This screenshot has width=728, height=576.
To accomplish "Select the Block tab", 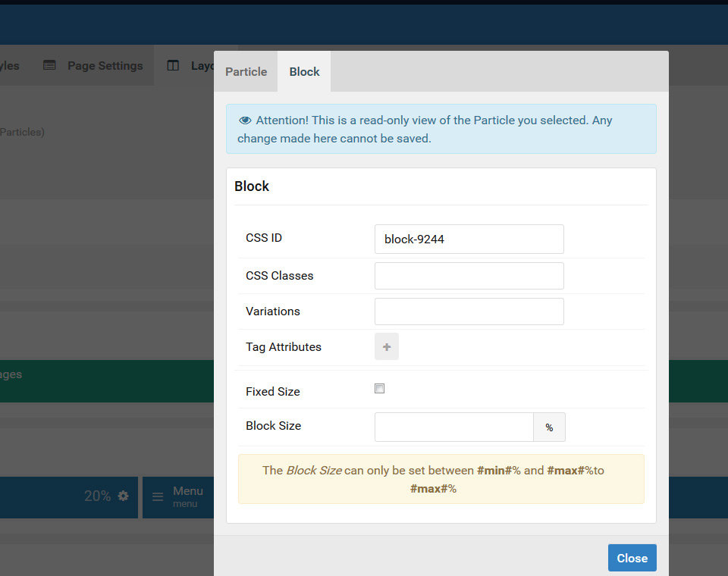I will pos(304,71).
